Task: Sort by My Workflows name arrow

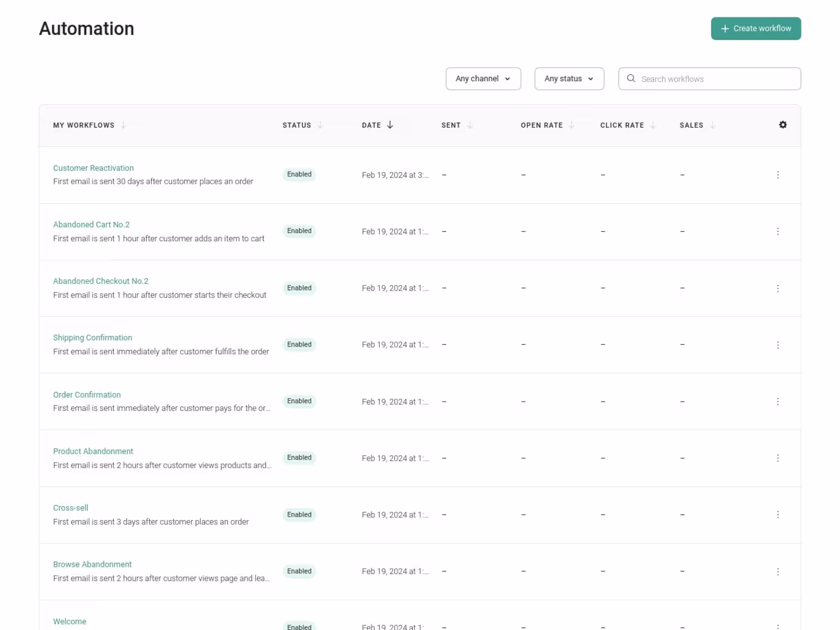Action: (x=124, y=125)
